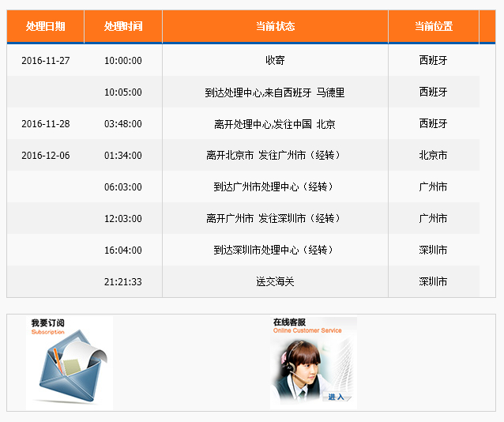Click the 西班牙 location in the 10:05:00 row
Screen dimensions: 504x422
tap(433, 92)
